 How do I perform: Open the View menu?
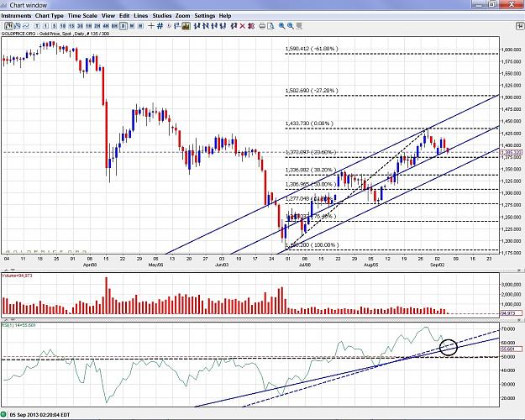tap(108, 16)
